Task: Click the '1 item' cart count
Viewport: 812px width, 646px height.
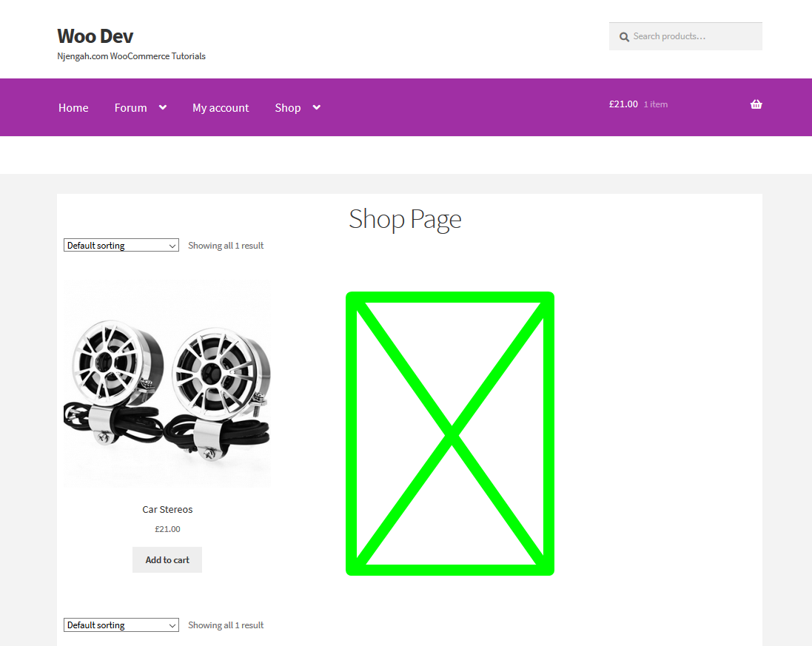Action: [x=656, y=104]
